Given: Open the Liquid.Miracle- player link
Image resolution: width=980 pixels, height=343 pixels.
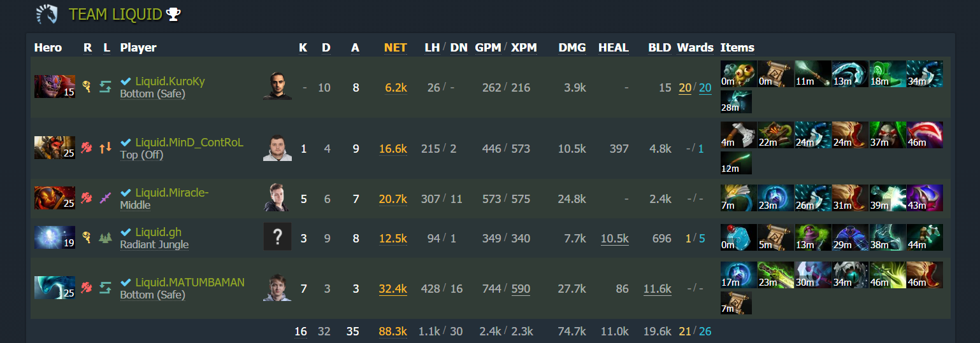Looking at the screenshot, I should pos(172,193).
